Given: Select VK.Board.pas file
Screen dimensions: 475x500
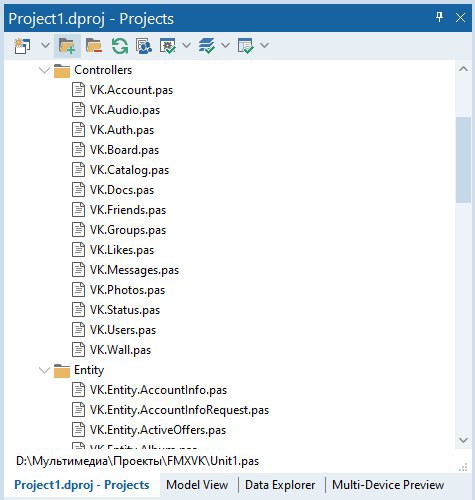Looking at the screenshot, I should point(124,150).
